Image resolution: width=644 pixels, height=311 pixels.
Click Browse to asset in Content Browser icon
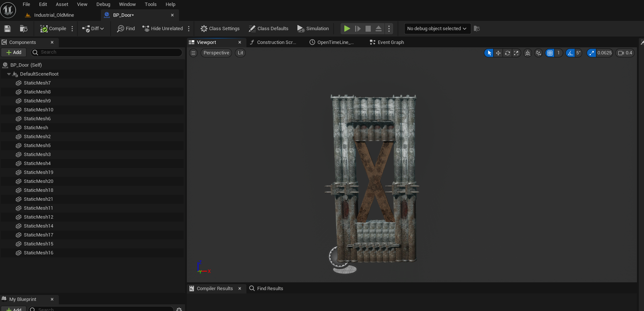pyautogui.click(x=23, y=29)
